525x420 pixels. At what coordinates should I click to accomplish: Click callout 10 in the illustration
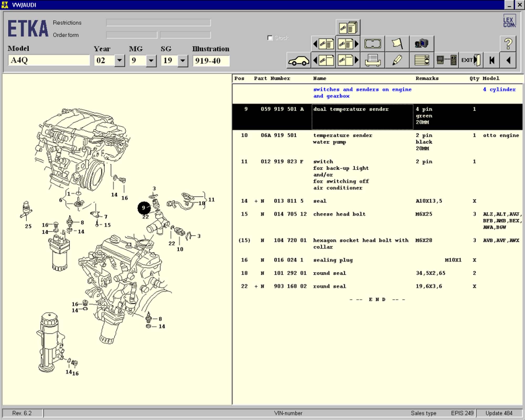[180, 249]
